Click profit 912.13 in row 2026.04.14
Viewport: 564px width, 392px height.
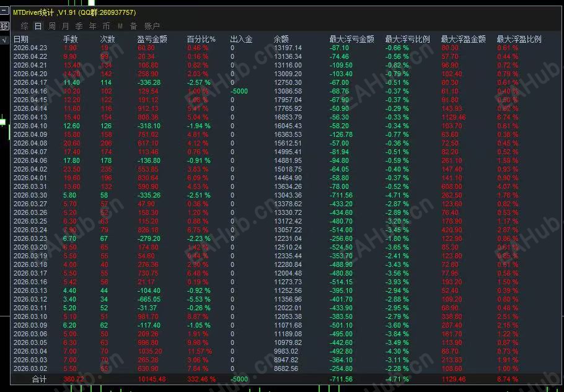pos(148,108)
